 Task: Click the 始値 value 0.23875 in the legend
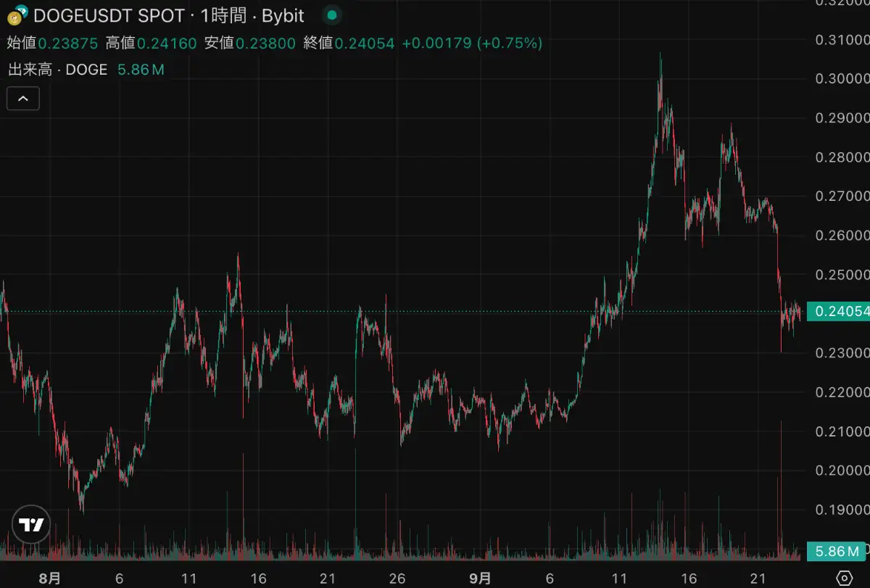tap(67, 44)
